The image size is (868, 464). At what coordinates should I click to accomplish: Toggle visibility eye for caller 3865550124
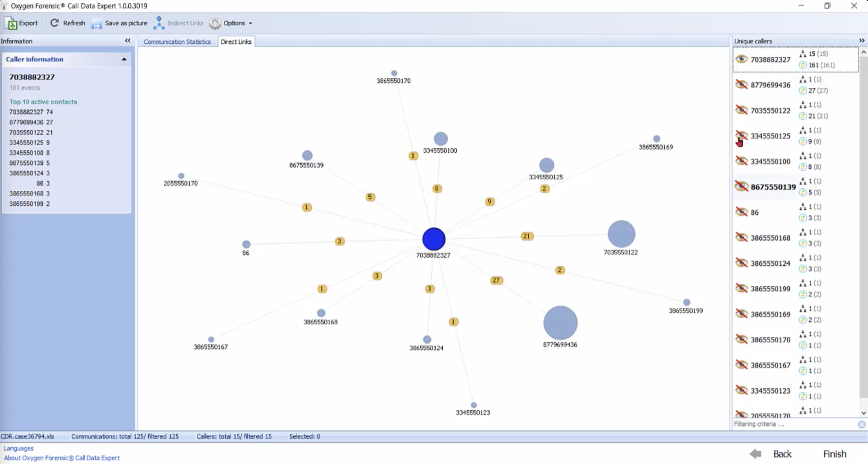[x=741, y=262]
